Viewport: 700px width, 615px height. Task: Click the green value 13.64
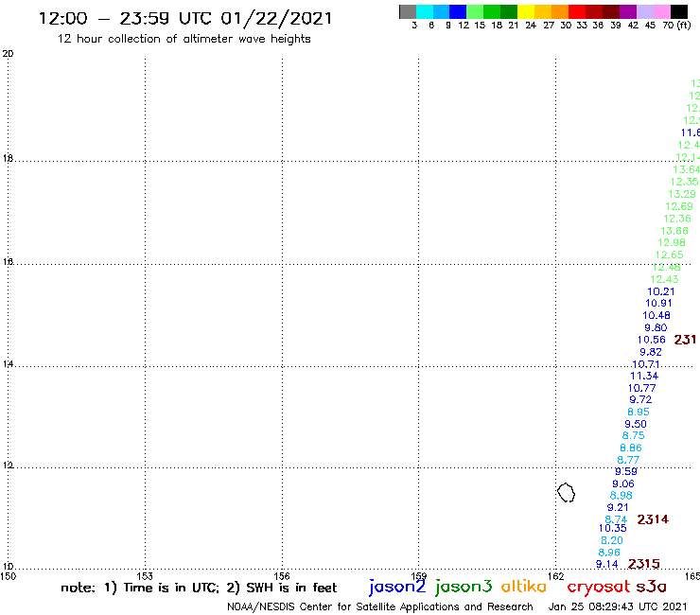[686, 169]
